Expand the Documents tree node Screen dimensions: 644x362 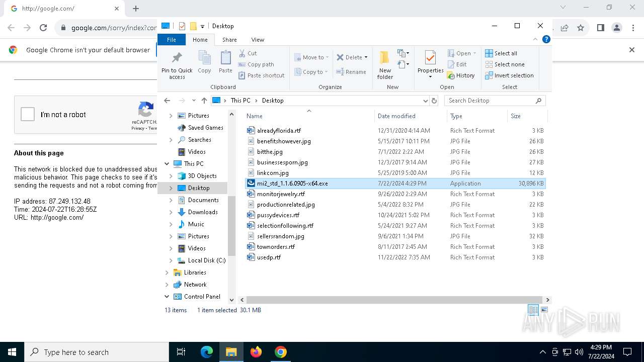171,200
